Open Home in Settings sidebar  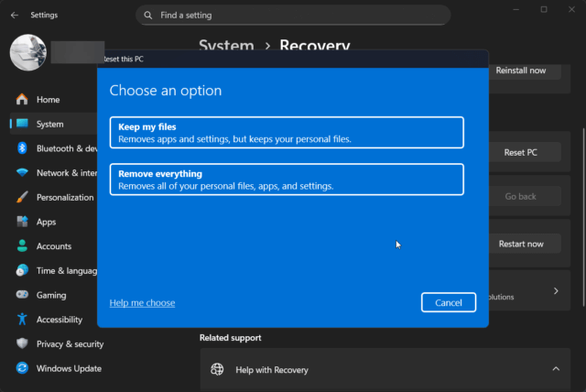point(49,100)
